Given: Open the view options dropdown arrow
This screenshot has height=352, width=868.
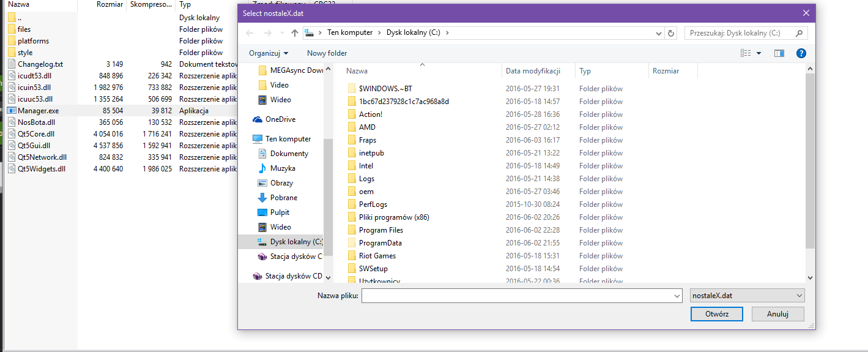Looking at the screenshot, I should click(759, 53).
